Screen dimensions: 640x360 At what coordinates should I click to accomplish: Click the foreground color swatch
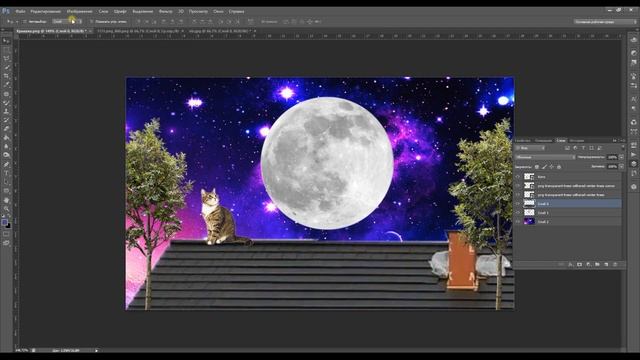pos(4,222)
